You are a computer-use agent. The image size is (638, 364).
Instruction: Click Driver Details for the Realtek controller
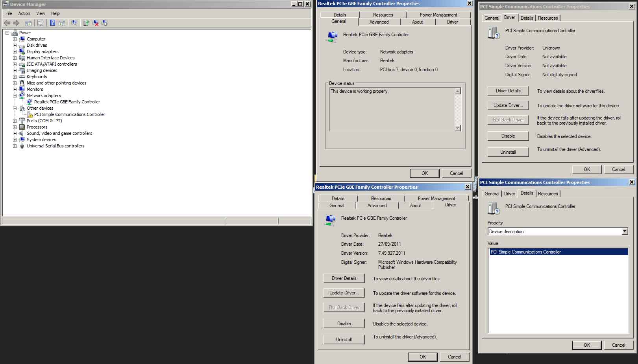pos(344,278)
